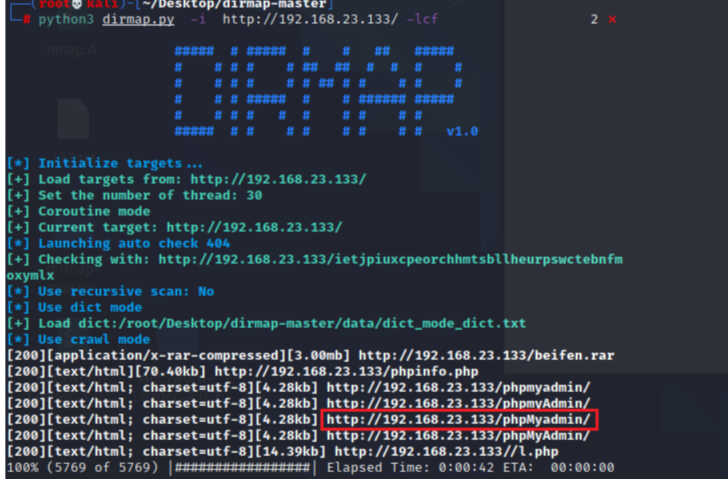
Task: Click URL in 'Load targets from' line
Action: (x=278, y=179)
